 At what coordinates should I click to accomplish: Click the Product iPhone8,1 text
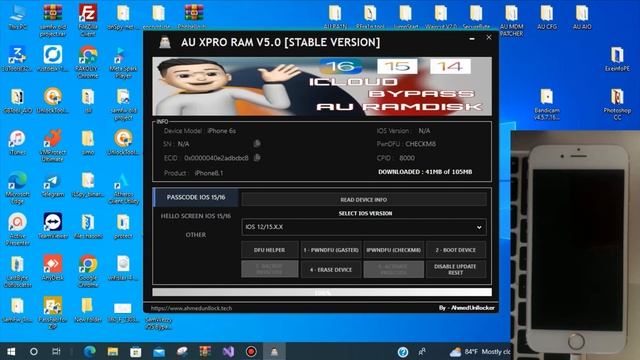[x=193, y=173]
